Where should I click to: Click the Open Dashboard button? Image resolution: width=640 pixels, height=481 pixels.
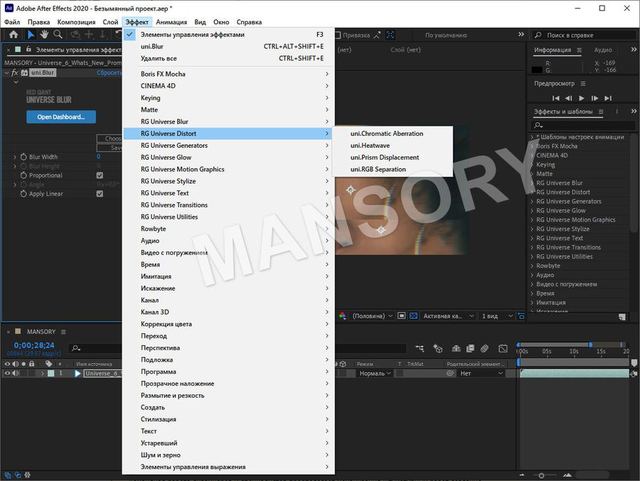point(60,117)
